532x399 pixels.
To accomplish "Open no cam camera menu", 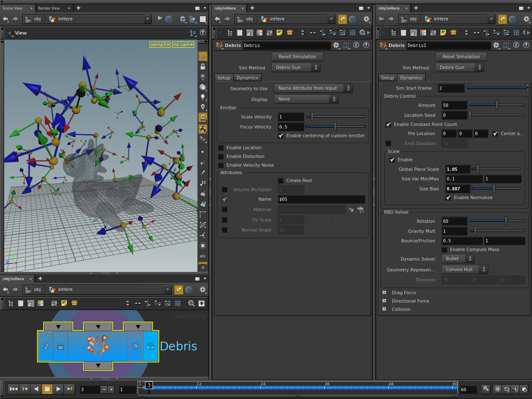I will (183, 44).
